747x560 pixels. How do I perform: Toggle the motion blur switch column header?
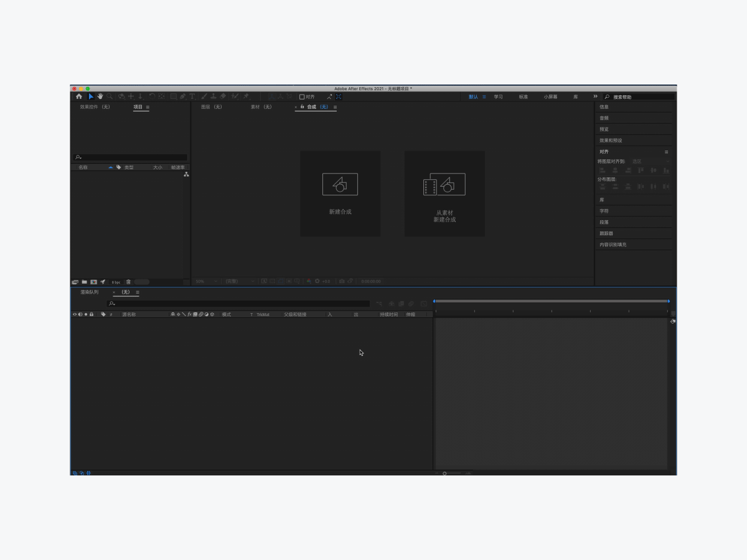(200, 314)
